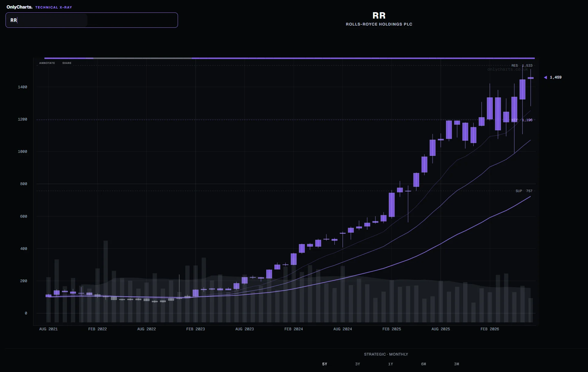Click the gray segment of the top range bar
The height and width of the screenshot is (372, 588).
(x=142, y=58)
